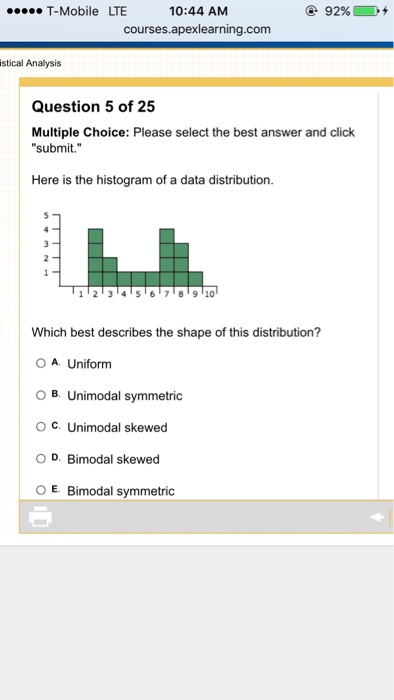
Task: Click the Uniform answer label
Action: [x=89, y=364]
